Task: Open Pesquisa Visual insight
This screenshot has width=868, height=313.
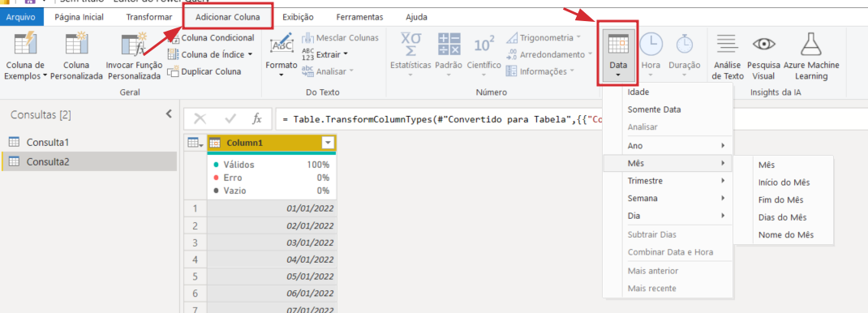Action: pos(763,57)
